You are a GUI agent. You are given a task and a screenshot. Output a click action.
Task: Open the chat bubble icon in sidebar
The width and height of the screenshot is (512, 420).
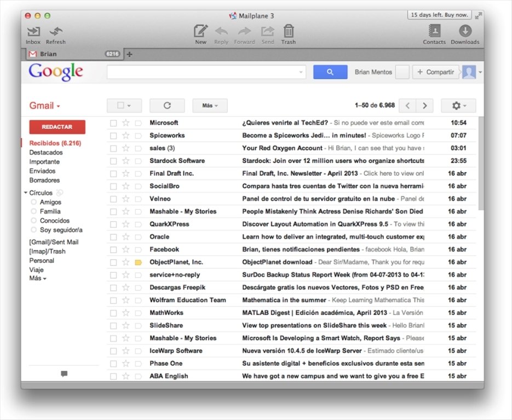click(64, 373)
